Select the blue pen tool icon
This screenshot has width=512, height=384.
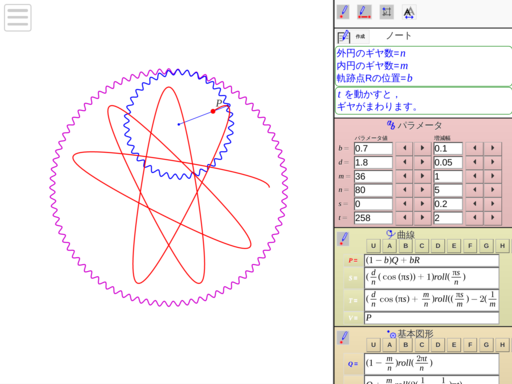pos(343,12)
